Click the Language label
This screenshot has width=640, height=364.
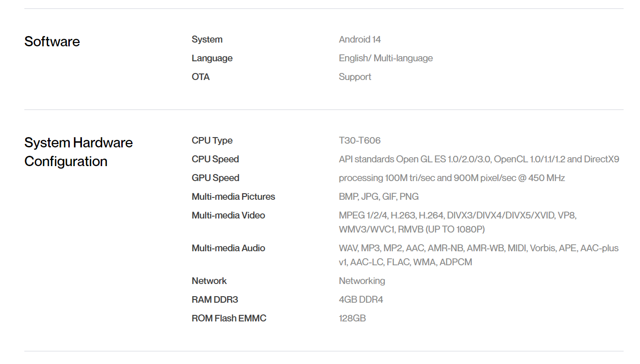212,58
